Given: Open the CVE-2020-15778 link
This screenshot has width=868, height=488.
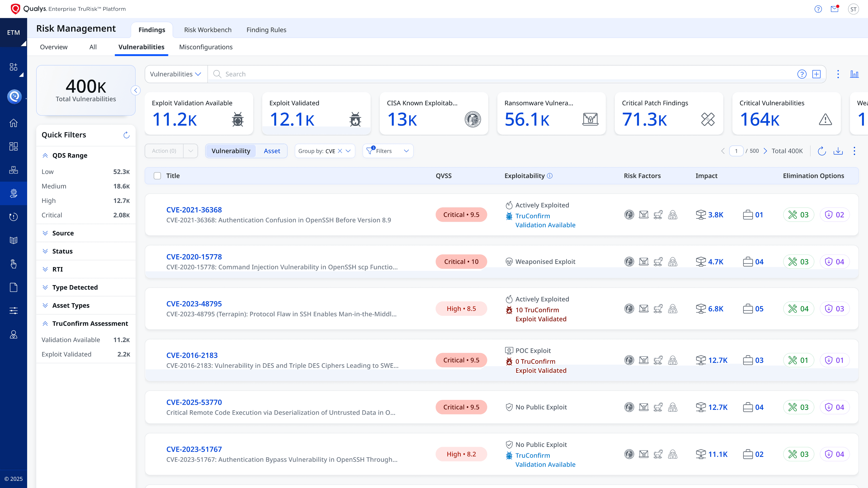Looking at the screenshot, I should (x=194, y=257).
